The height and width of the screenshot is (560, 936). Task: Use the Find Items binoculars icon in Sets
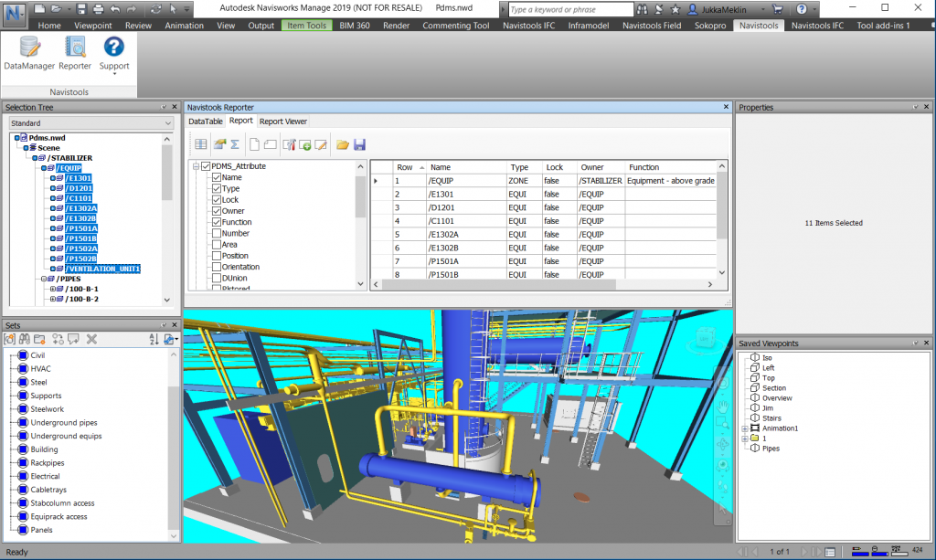[24, 339]
